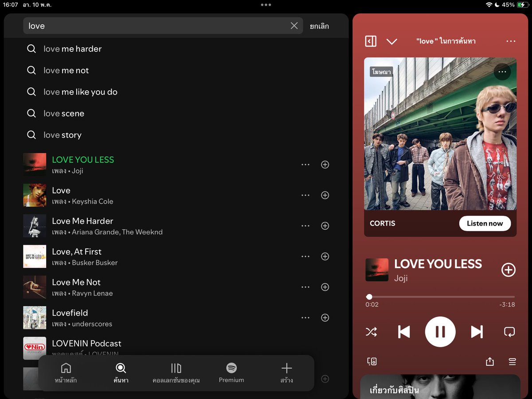The width and height of the screenshot is (532, 399).
Task: Tap the status bar clock 16:07
Action: [x=10, y=5]
